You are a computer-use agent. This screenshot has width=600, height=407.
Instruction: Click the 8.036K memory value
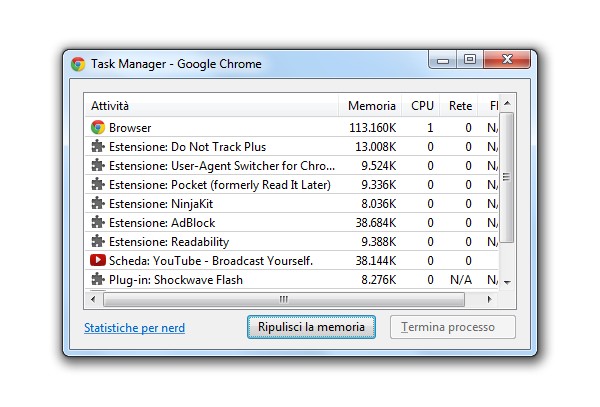379,204
